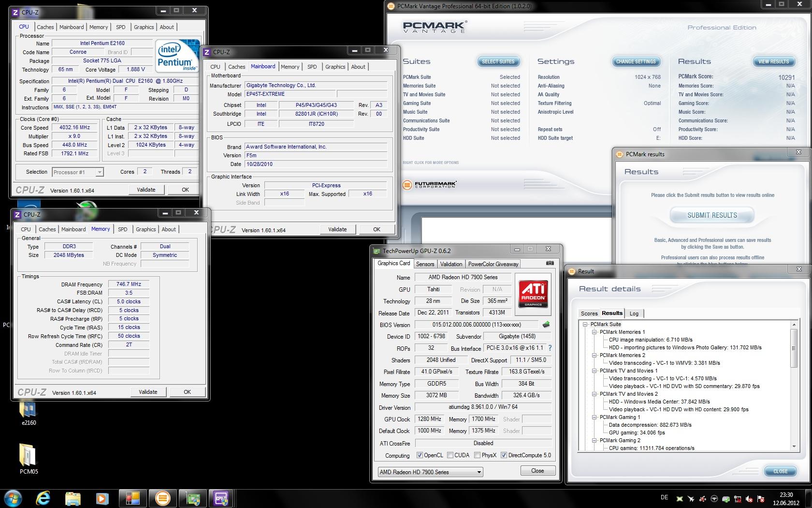Open the Windows Start menu orb
812x508 pixels.
click(x=13, y=497)
